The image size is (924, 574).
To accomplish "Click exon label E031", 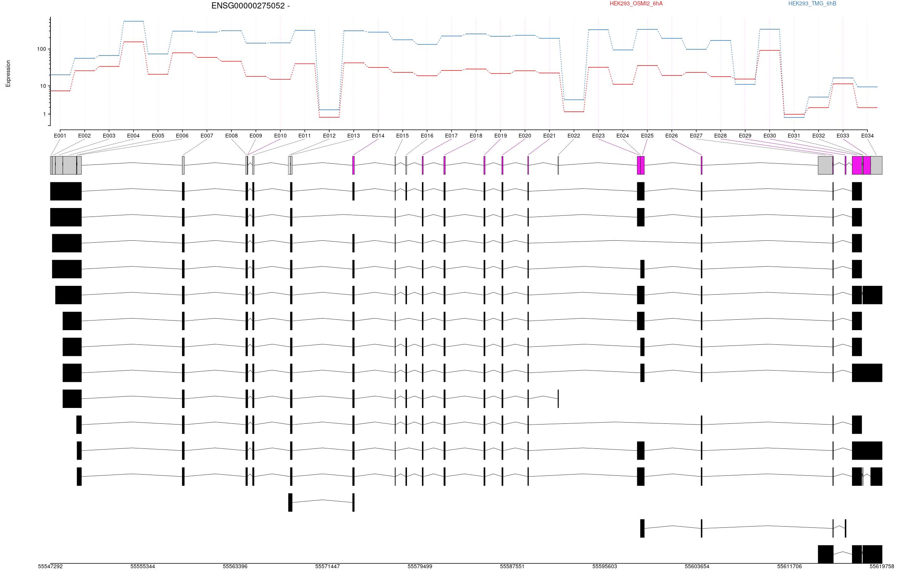I will tap(794, 136).
